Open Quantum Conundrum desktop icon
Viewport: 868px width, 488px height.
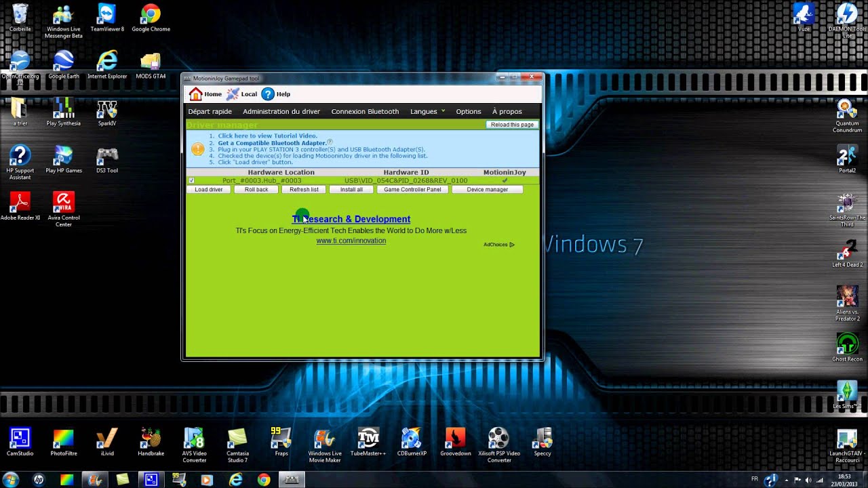tap(847, 116)
